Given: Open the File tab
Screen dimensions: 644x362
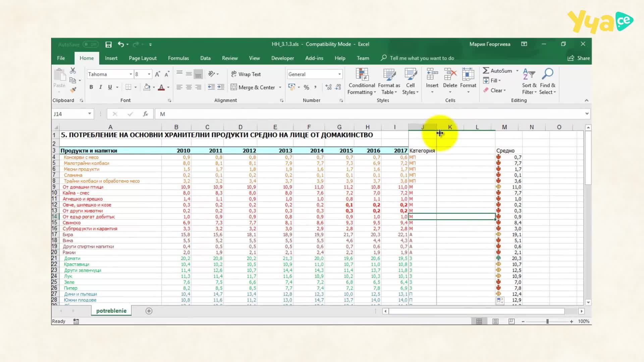Looking at the screenshot, I should pos(61,58).
